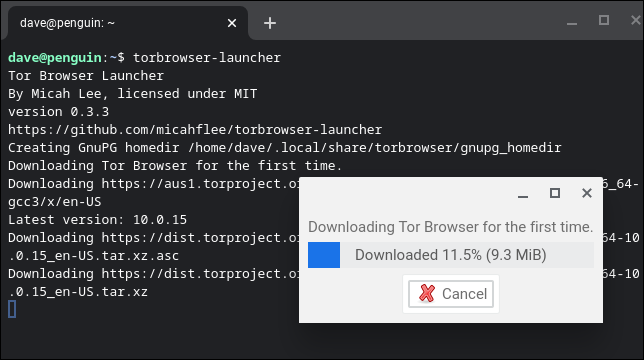The height and width of the screenshot is (360, 644).
Task: Maximize the terminal window
Action: point(604,20)
